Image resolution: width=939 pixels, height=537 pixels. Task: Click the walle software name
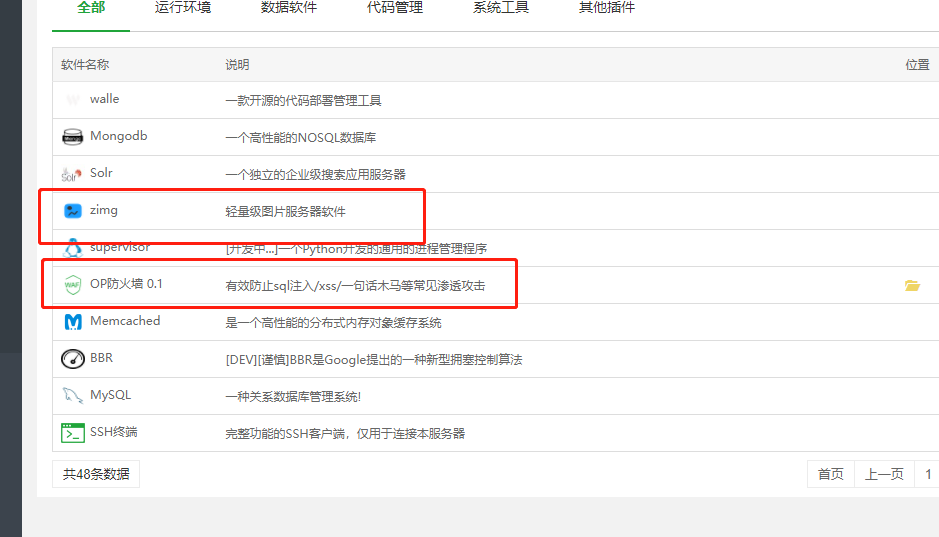coord(104,99)
